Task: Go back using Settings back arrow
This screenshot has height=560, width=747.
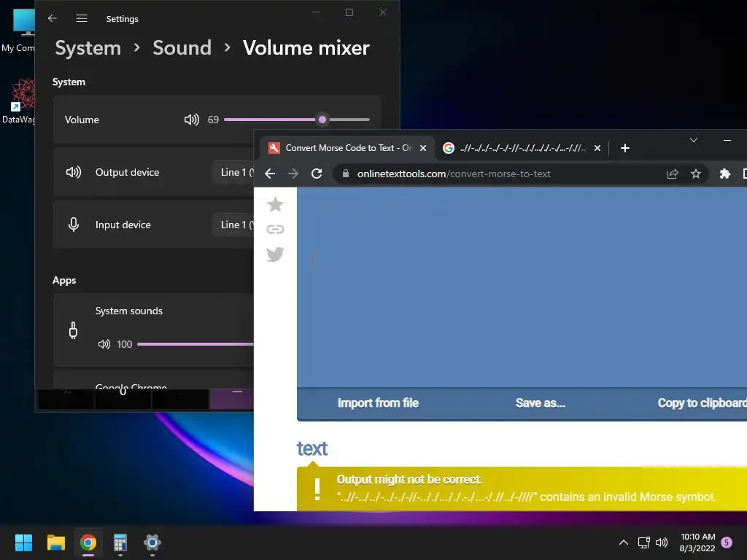Action: 53,18
